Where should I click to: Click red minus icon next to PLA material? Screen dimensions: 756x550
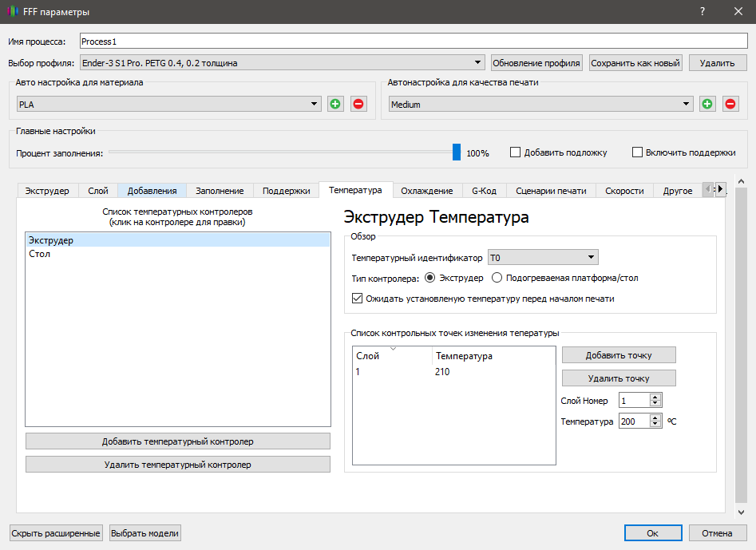358,104
